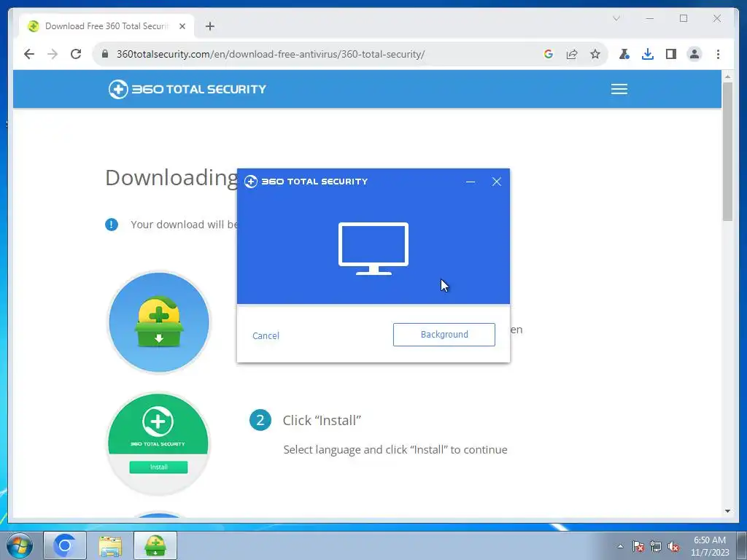Image resolution: width=747 pixels, height=560 pixels.
Task: Open the Chrome downloads panel
Action: 648,54
